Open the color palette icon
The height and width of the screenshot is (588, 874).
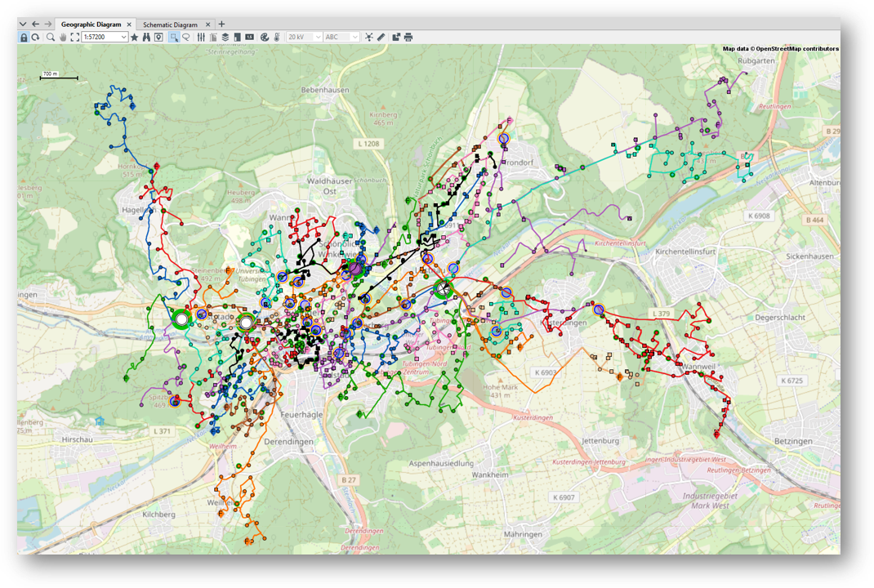point(265,38)
